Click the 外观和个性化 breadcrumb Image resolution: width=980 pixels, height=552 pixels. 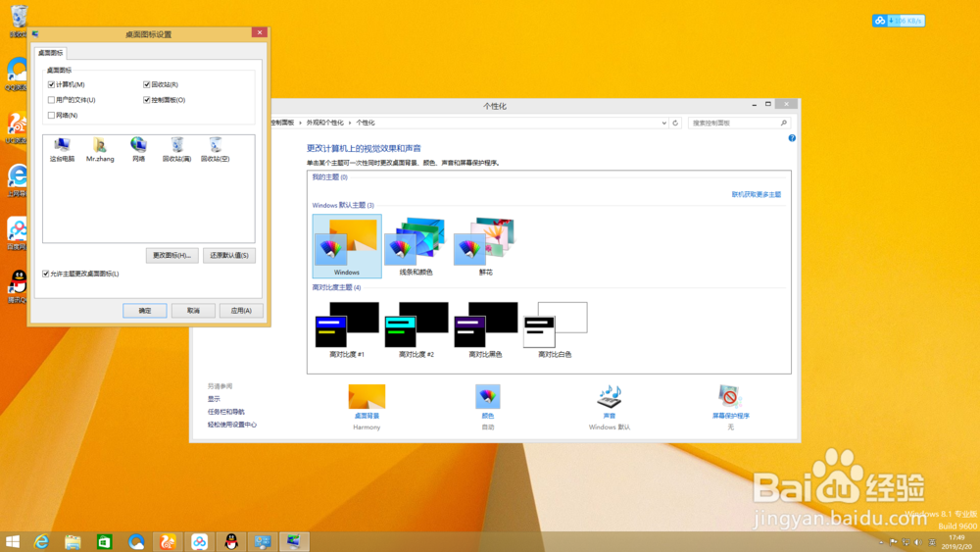(x=325, y=124)
